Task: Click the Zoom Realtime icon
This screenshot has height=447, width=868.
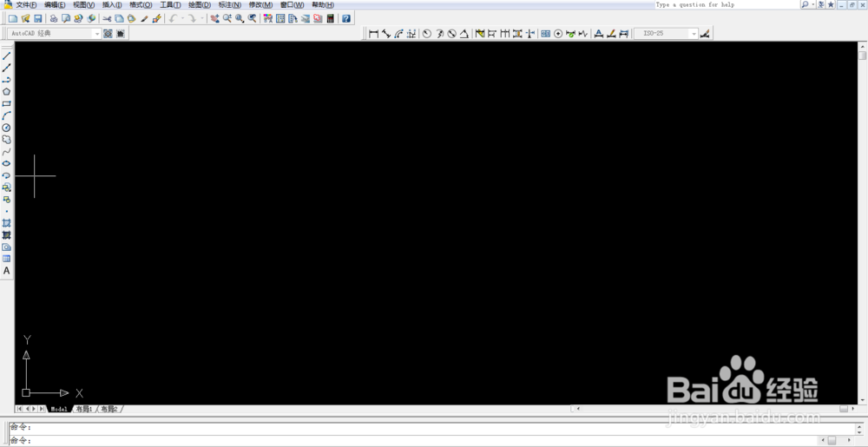Action: click(x=227, y=18)
